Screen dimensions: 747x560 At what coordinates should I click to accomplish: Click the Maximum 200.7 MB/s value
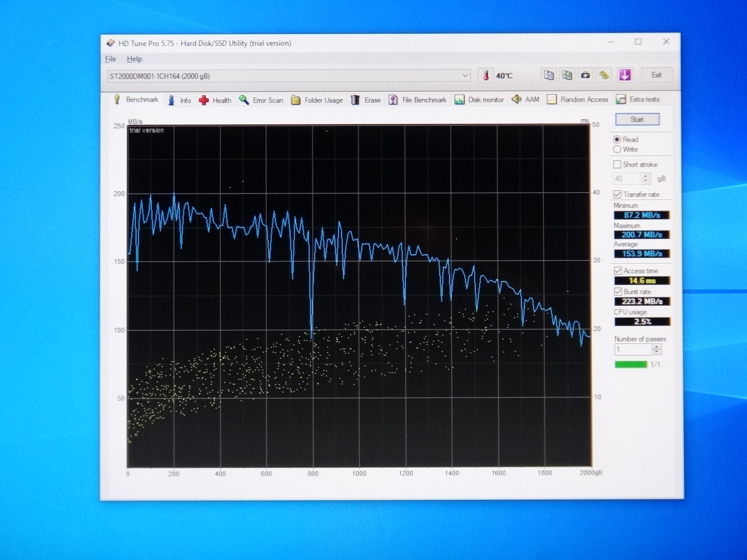pyautogui.click(x=642, y=234)
